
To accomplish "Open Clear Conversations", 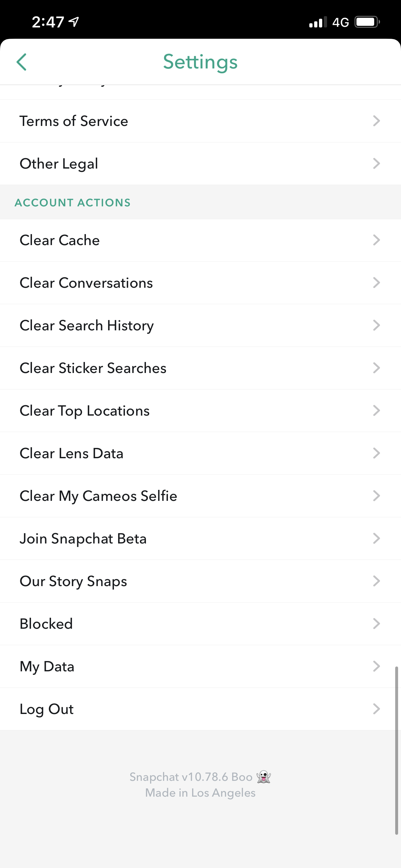I will click(x=86, y=283).
